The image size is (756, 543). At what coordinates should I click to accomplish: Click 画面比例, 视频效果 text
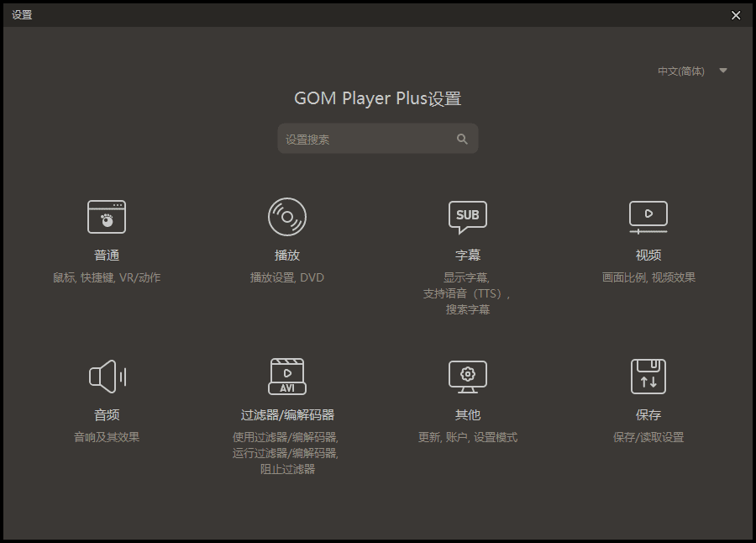pyautogui.click(x=648, y=276)
